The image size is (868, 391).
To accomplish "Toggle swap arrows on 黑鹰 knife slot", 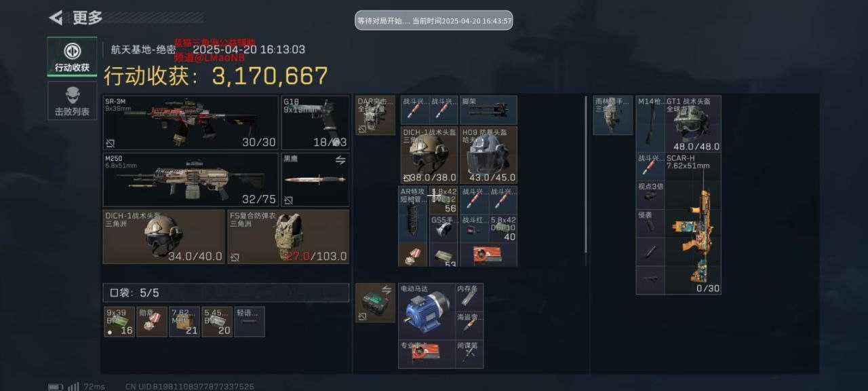I will tap(342, 160).
